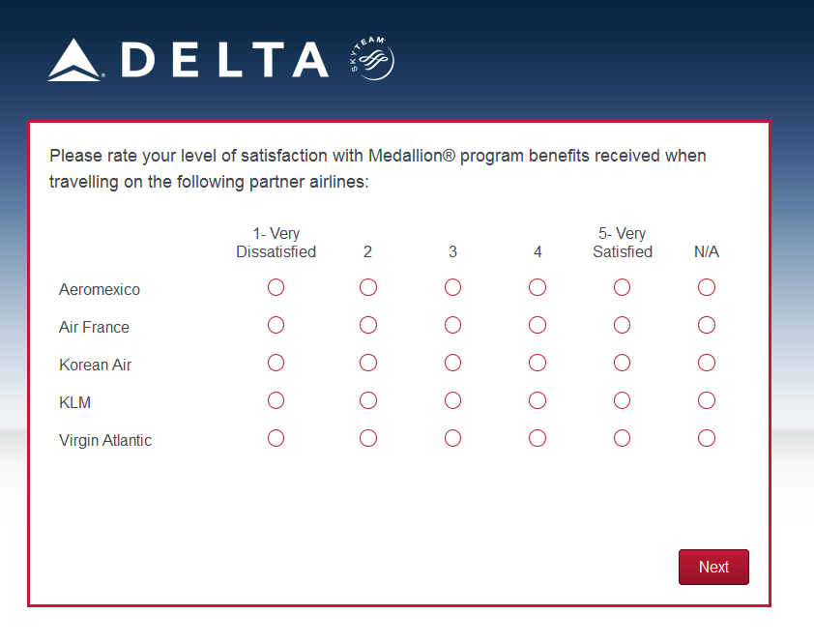Select rating 2 for KLM
The width and height of the screenshot is (814, 644).
[367, 400]
